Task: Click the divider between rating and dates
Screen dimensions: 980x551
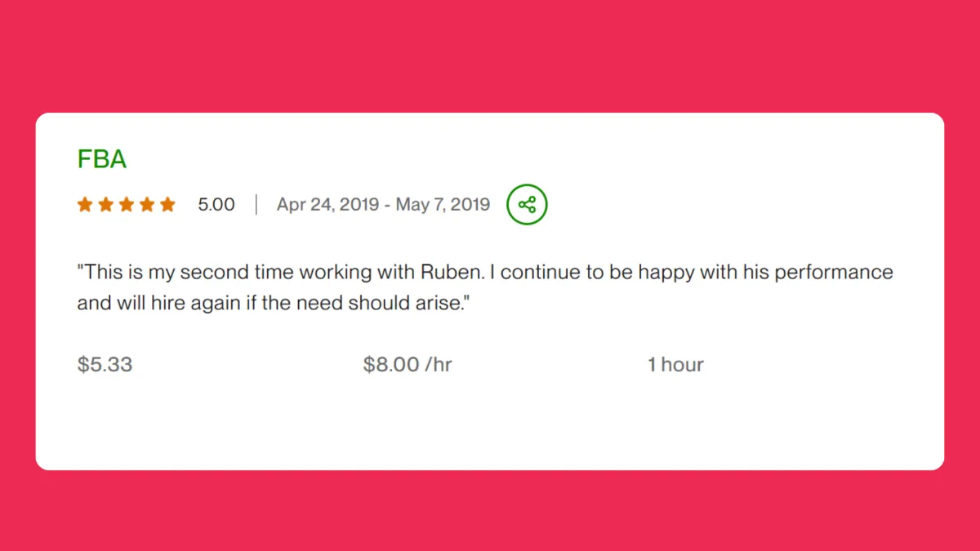Action: (256, 204)
